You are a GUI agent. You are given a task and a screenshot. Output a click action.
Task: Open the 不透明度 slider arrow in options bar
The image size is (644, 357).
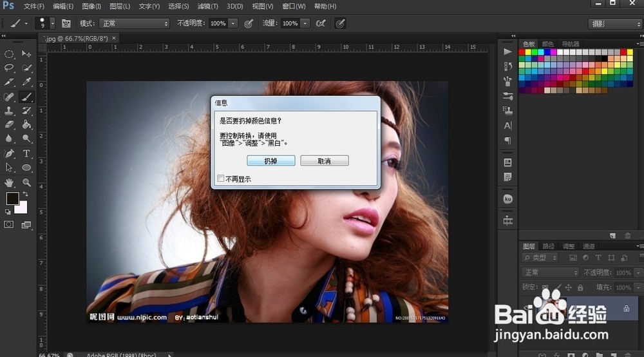(x=233, y=23)
